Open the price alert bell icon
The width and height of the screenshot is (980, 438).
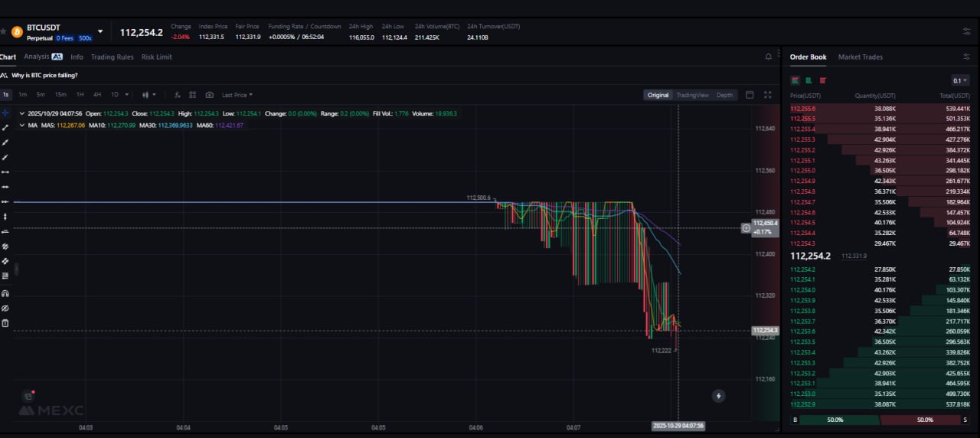point(769,57)
